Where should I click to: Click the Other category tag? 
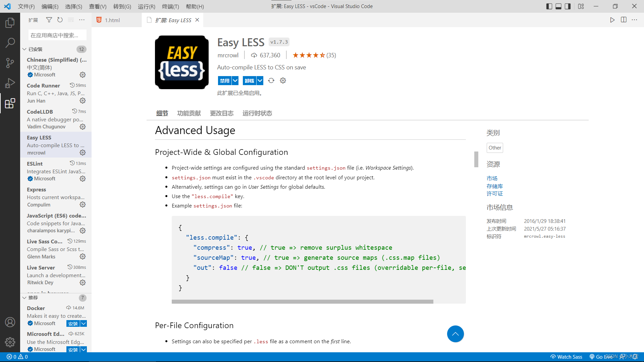pyautogui.click(x=495, y=148)
